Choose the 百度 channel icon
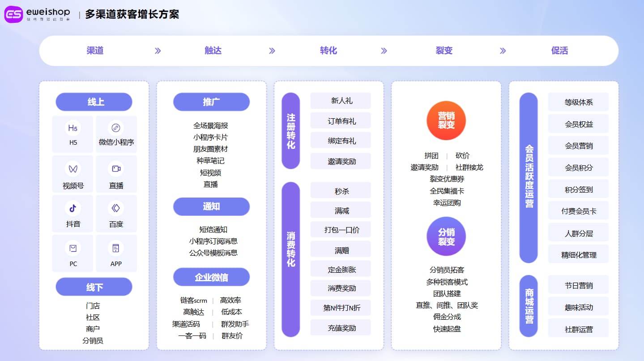 (x=116, y=208)
